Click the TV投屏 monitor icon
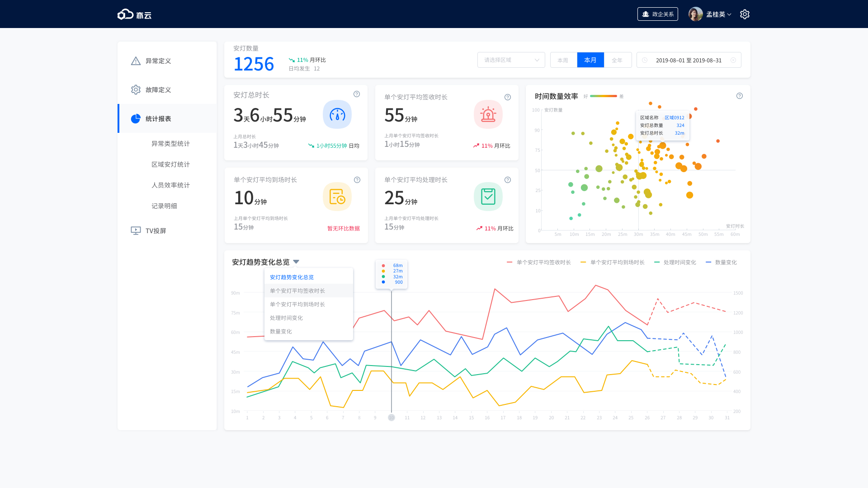This screenshot has height=488, width=868. pyautogui.click(x=136, y=230)
